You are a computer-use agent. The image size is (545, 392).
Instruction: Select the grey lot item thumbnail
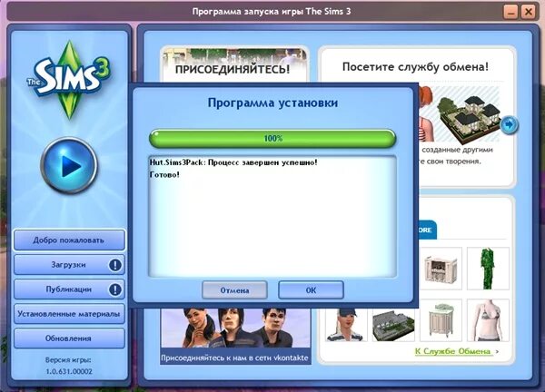tap(393, 324)
